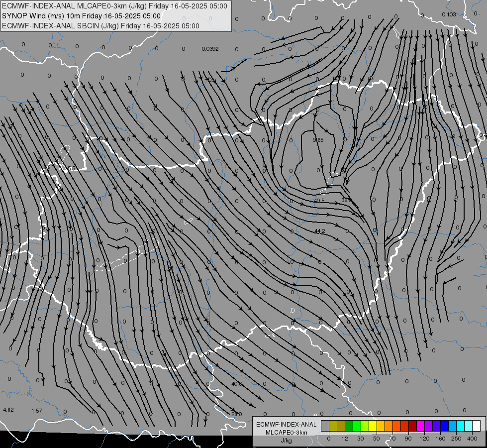Click the map value '9.65'
Screen dimensions: 487x448
pyautogui.click(x=318, y=140)
